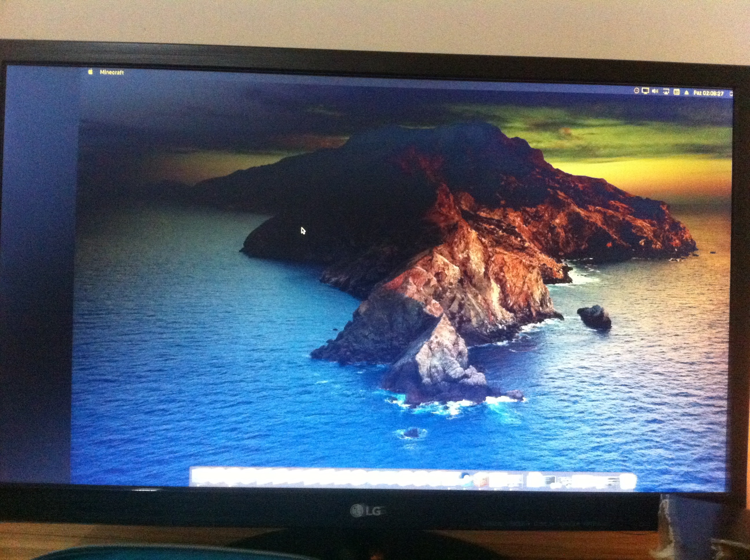
Task: Open the Minecraft application menu
Action: [112, 72]
